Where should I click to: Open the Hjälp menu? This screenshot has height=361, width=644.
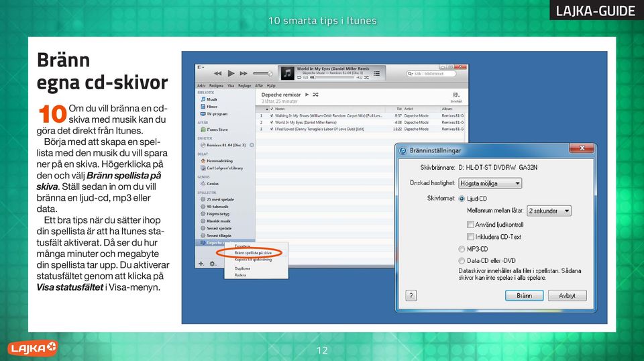click(271, 85)
